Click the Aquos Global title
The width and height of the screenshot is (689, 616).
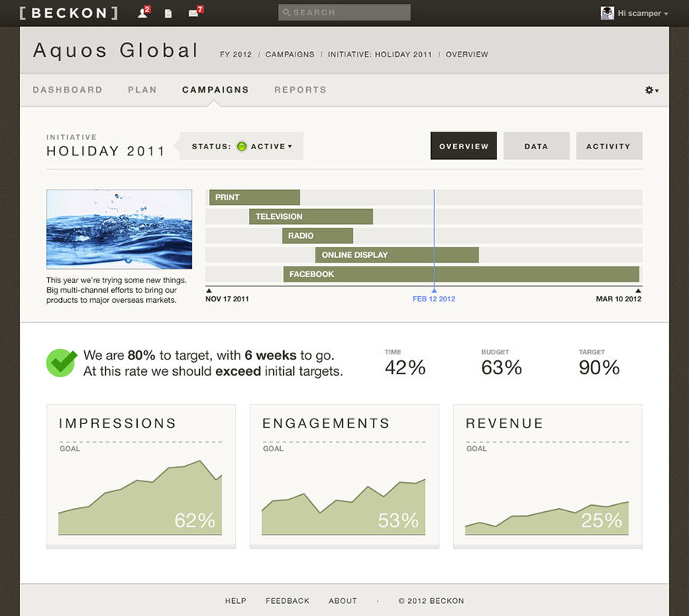click(x=116, y=50)
